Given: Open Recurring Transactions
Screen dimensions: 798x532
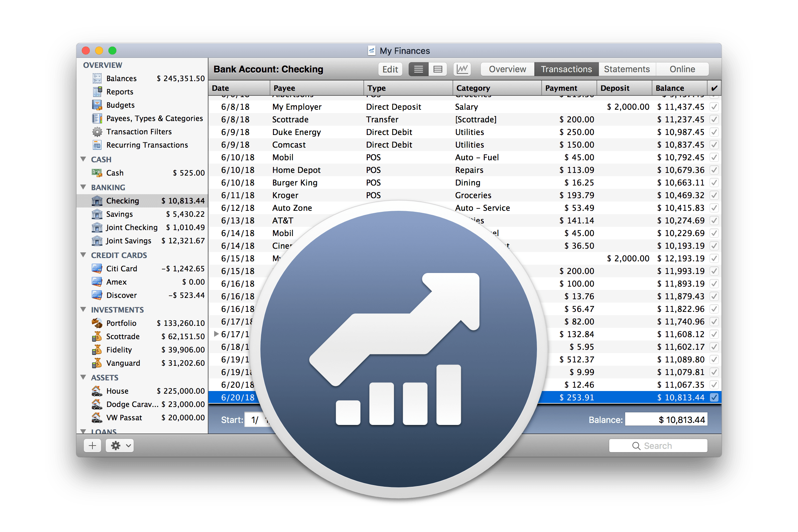Looking at the screenshot, I should tap(147, 145).
